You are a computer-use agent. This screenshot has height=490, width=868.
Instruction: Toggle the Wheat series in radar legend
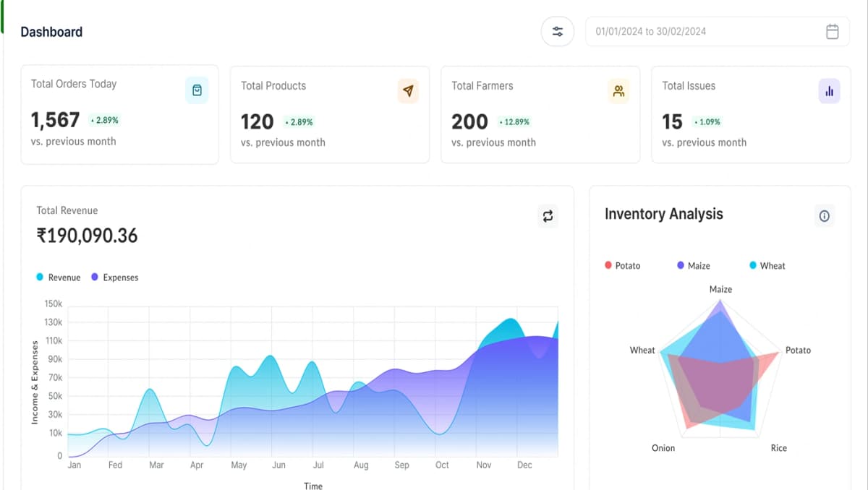pyautogui.click(x=767, y=266)
